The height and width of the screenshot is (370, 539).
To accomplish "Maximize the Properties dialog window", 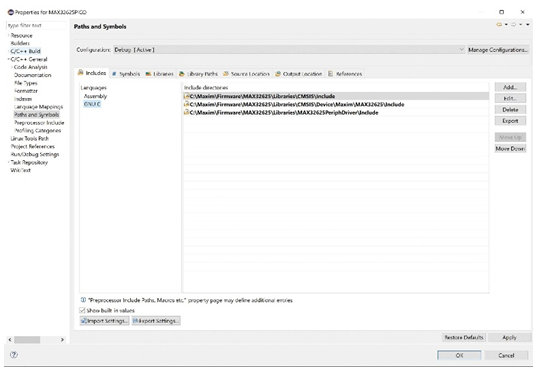I will pyautogui.click(x=502, y=12).
